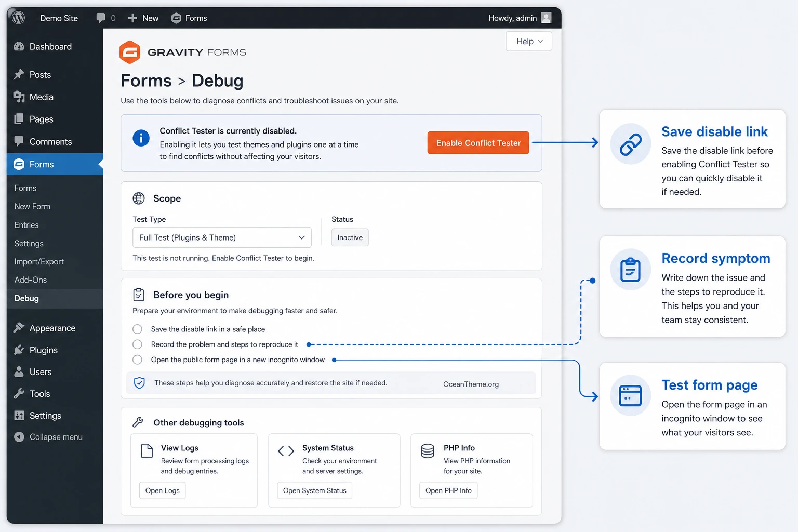The height and width of the screenshot is (532, 798).
Task: Click the Save disable link chain icon
Action: 630,144
